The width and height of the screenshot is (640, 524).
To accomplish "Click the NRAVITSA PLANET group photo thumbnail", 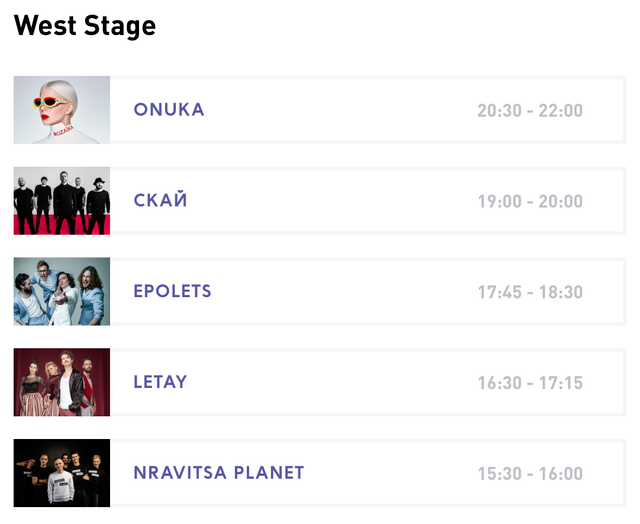I will coord(62,473).
